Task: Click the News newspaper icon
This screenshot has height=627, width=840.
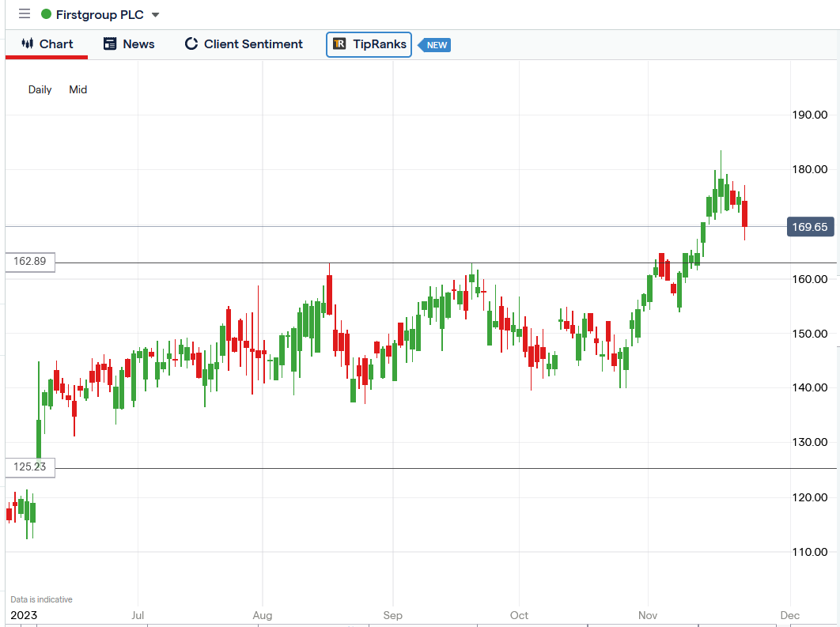Action: (110, 44)
